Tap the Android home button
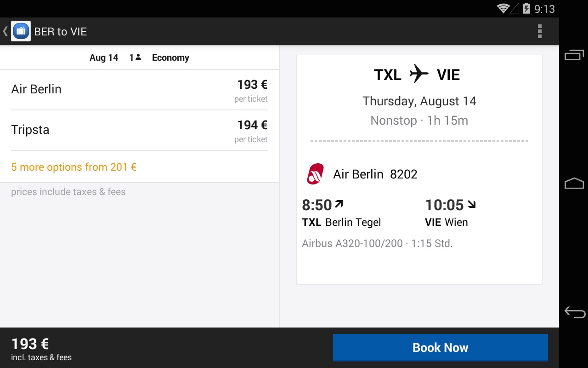The width and height of the screenshot is (588, 368). 574,184
